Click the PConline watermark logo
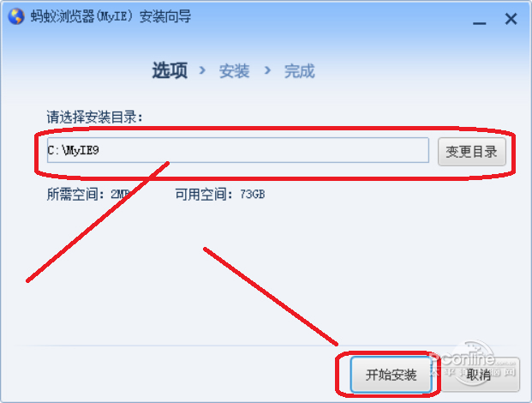This screenshot has height=403, width=532. click(473, 364)
